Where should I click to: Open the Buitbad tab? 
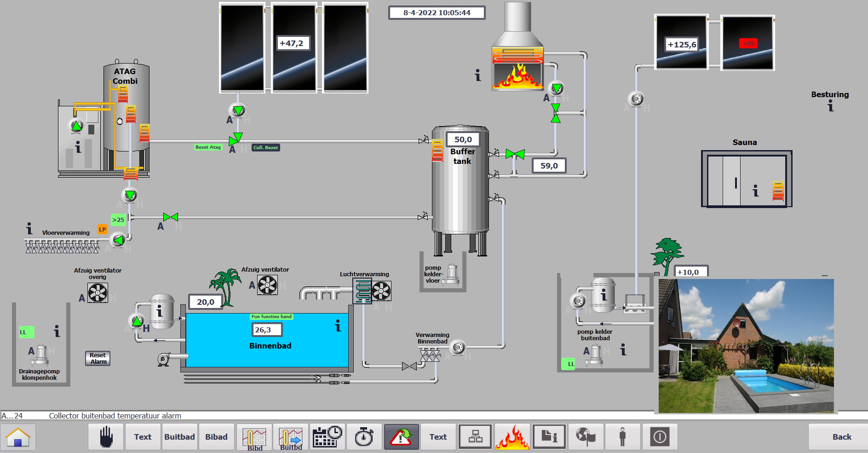click(x=179, y=437)
